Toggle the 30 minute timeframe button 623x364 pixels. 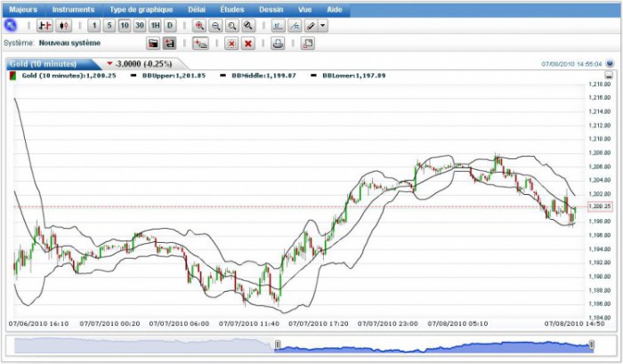140,26
